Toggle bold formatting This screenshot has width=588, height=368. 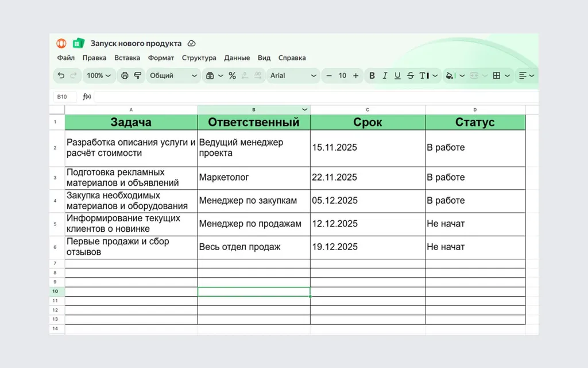[372, 75]
